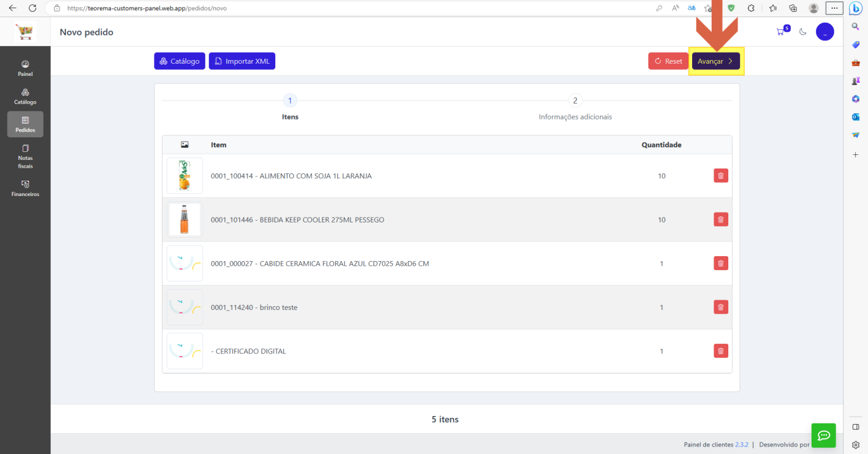Viewport: 868px width, 454px height.
Task: Delete ALIMENTO COM SOJA 1L LARANJA item
Action: 721,176
